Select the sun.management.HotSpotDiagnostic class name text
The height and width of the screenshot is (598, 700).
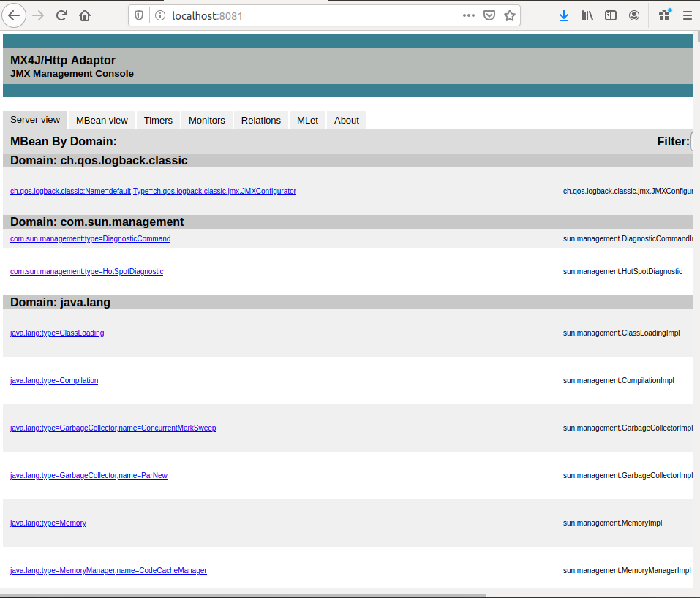pyautogui.click(x=622, y=271)
